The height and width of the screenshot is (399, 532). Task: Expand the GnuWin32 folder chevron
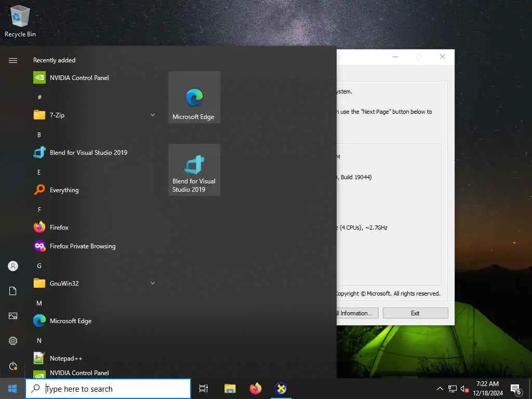(x=153, y=283)
